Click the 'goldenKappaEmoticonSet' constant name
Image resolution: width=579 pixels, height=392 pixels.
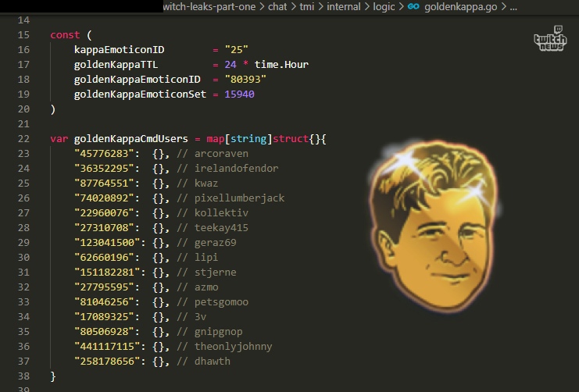(140, 94)
